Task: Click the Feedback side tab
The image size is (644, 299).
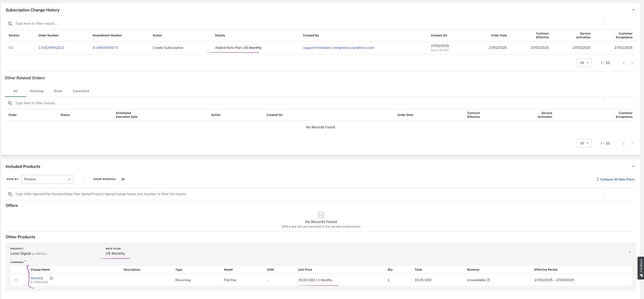Action: (x=641, y=268)
